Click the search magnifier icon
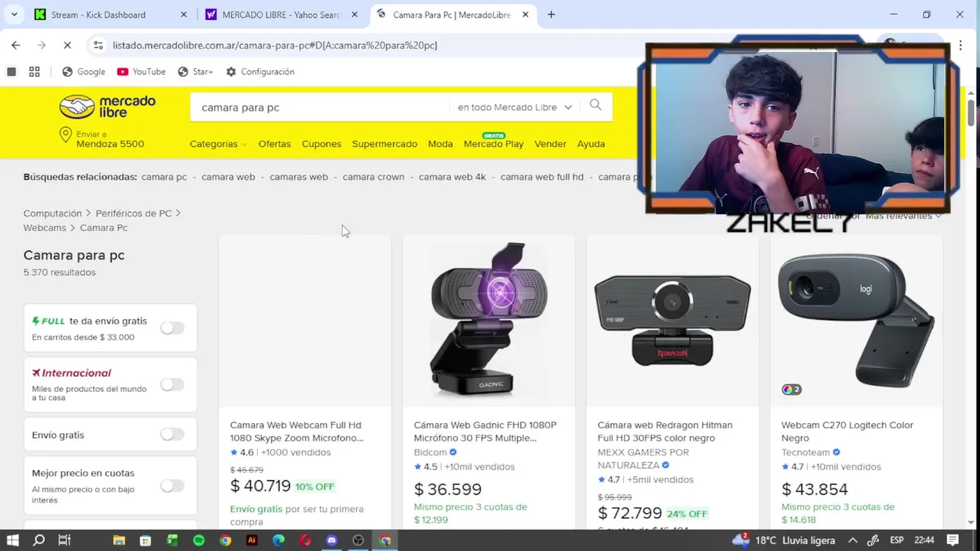 tap(596, 106)
